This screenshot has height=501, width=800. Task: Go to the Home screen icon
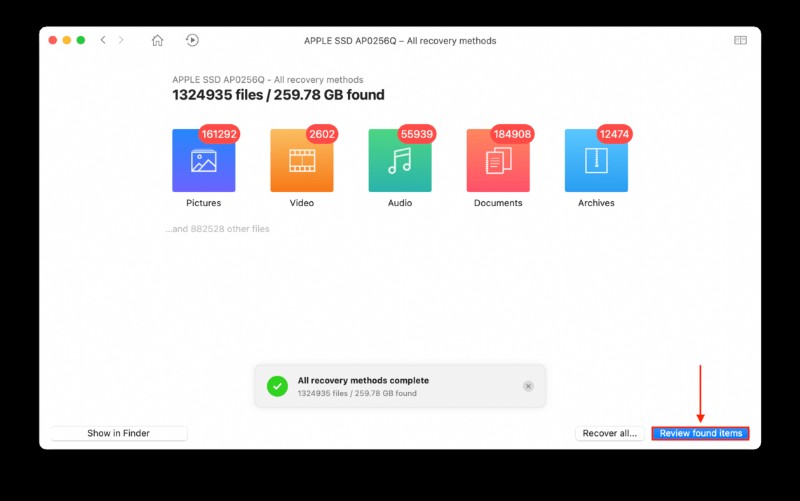click(158, 40)
